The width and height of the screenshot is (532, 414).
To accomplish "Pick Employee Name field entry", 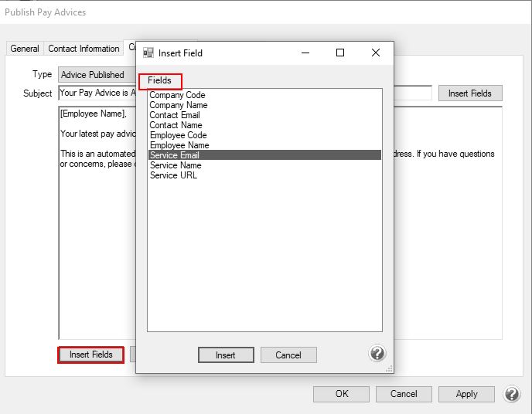I will pos(179,145).
